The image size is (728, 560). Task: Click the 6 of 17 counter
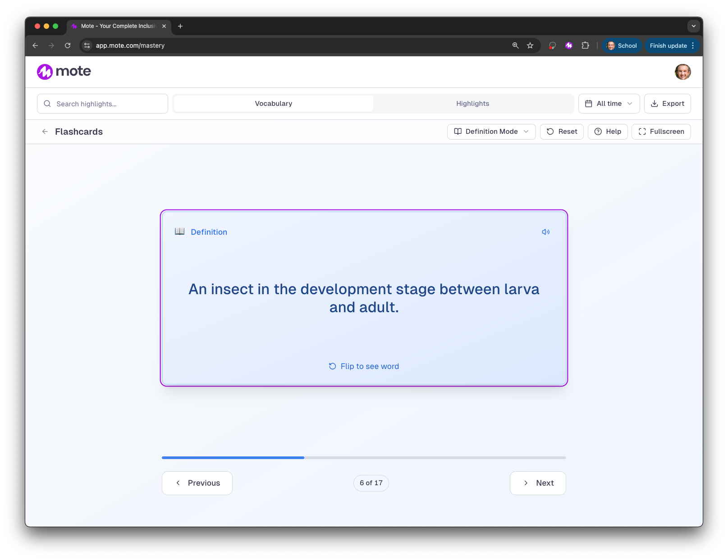[371, 483]
